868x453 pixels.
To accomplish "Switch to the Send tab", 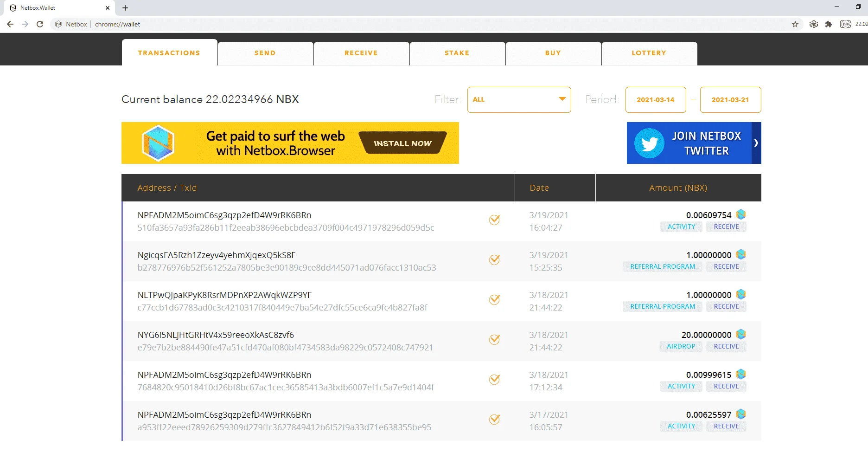I will coord(265,53).
